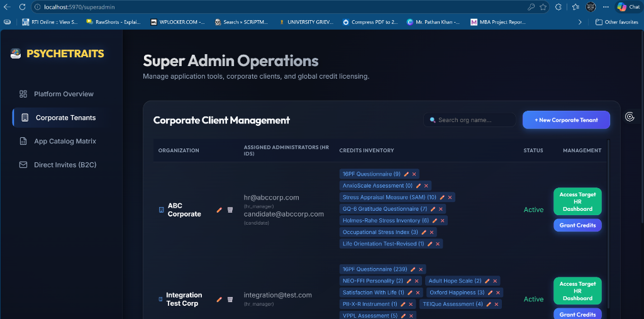Edit Holmes-Rahe Stress Inventory credits
The width and height of the screenshot is (644, 319).
[435, 221]
